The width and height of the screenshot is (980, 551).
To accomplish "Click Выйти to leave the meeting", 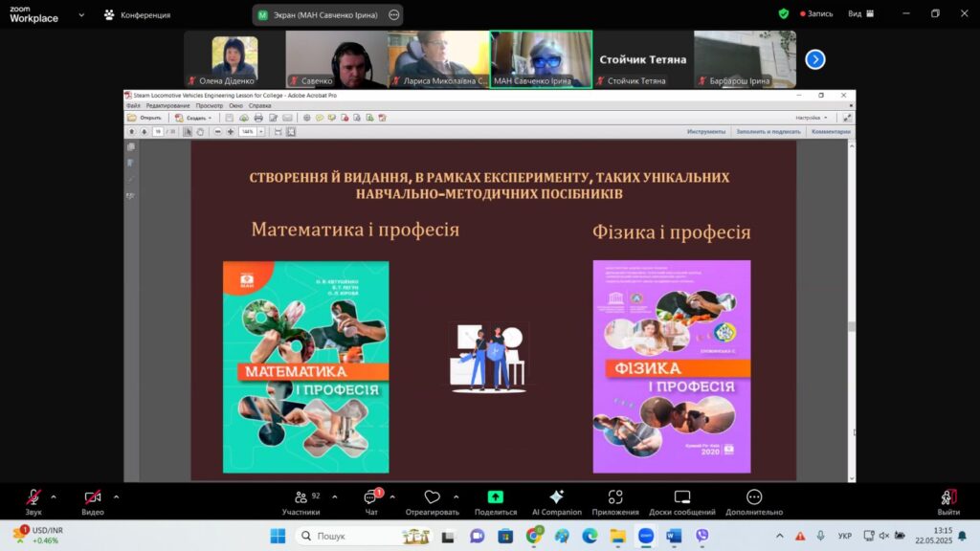I will 948,502.
